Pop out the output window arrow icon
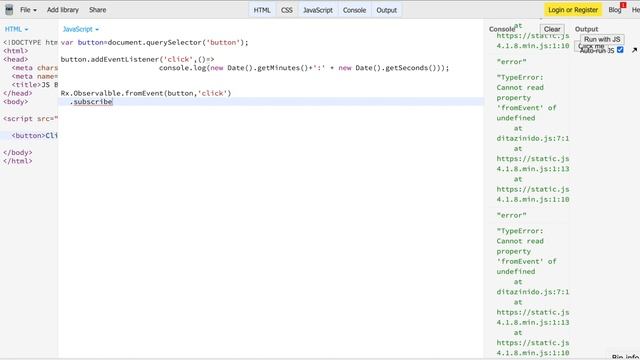Viewport: 640px width, 360px height. 634,50
